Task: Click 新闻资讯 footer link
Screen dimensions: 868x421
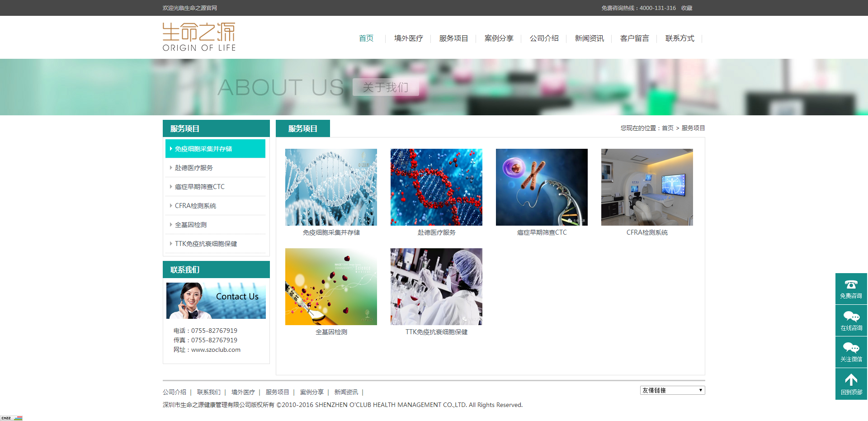Action: [346, 392]
